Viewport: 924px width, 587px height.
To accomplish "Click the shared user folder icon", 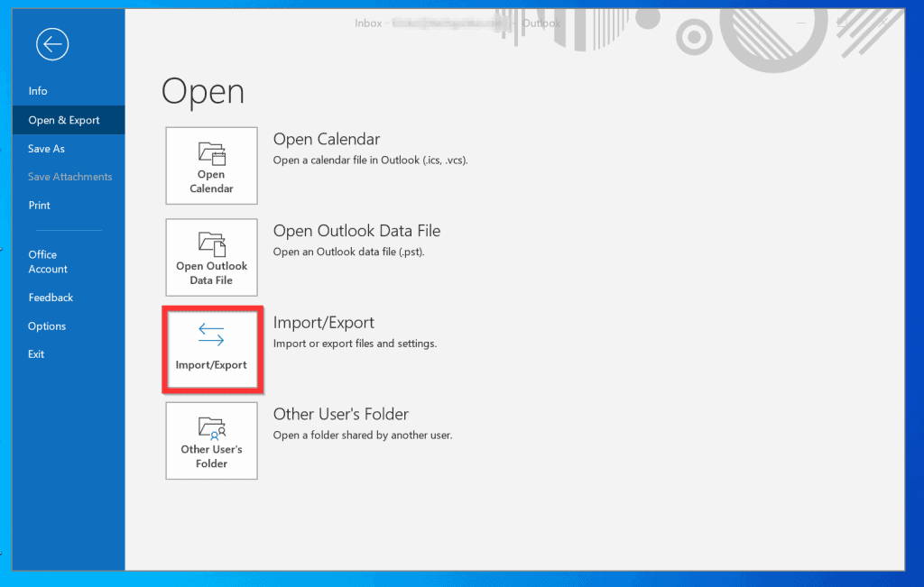I will [211, 428].
